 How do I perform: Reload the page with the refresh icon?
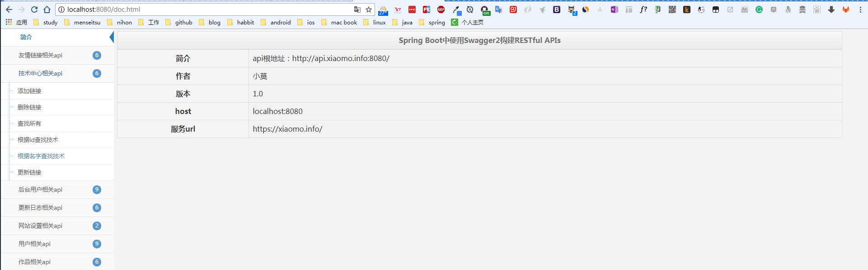click(x=34, y=9)
